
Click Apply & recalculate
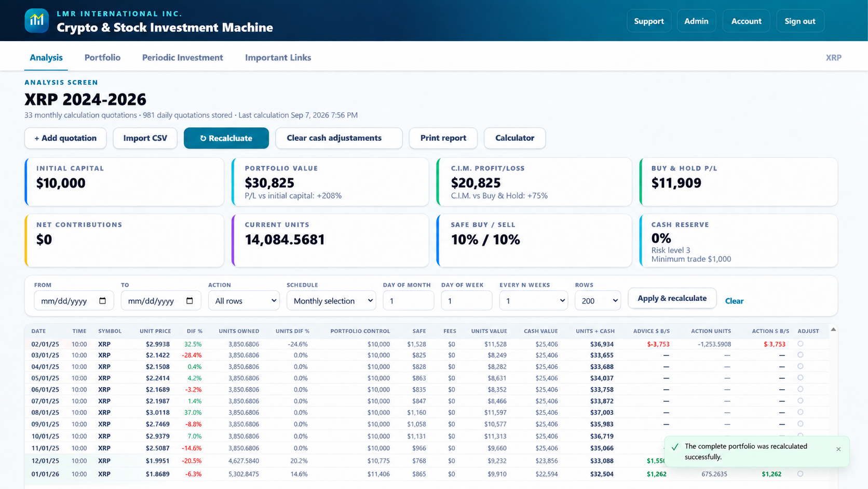pyautogui.click(x=672, y=298)
